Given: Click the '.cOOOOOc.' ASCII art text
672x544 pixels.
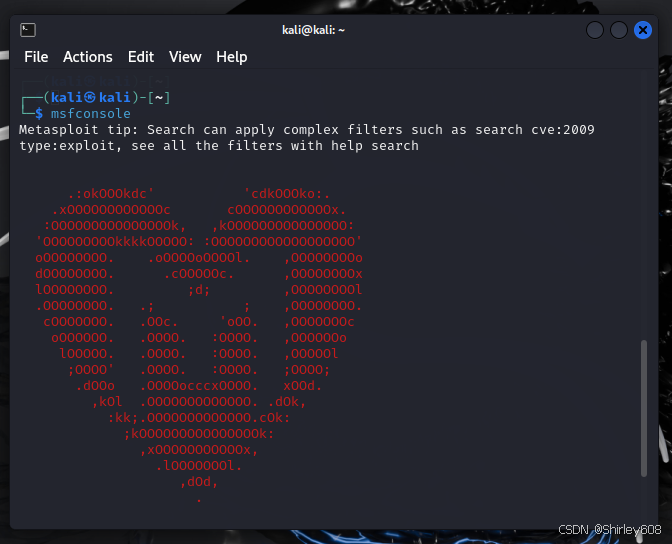Looking at the screenshot, I should click(199, 274).
